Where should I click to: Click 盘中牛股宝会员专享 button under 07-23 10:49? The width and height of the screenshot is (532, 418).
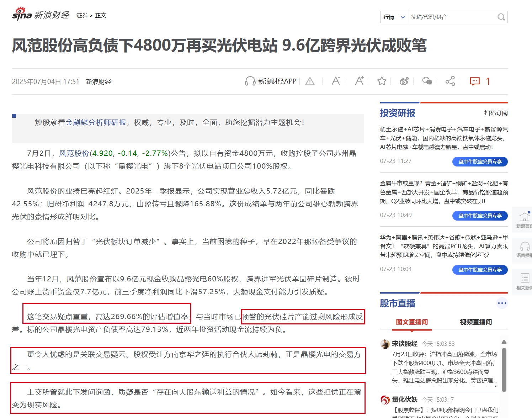(x=480, y=216)
